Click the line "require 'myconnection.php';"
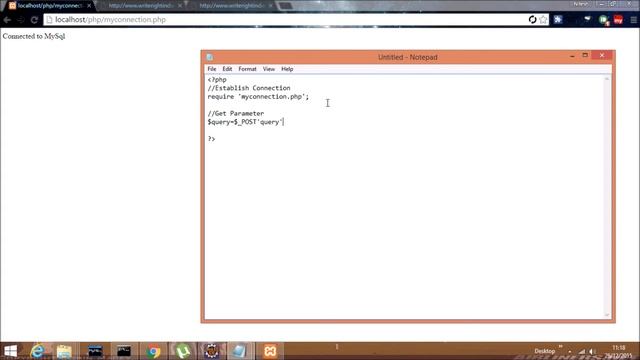The height and width of the screenshot is (360, 640). [x=258, y=97]
